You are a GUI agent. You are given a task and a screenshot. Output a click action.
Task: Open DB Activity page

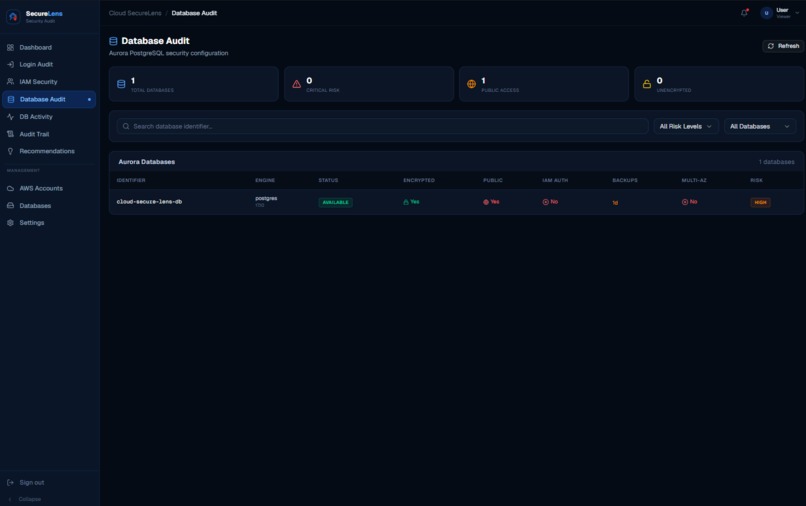tap(49, 117)
